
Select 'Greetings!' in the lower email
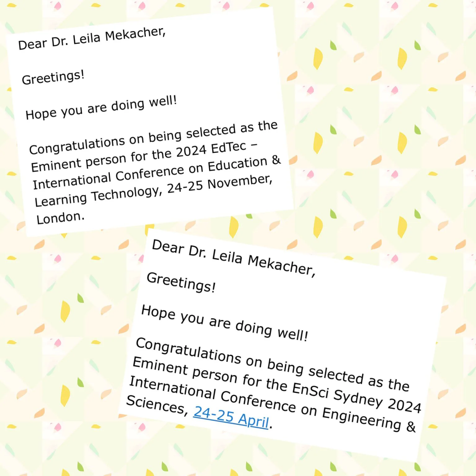click(x=181, y=282)
